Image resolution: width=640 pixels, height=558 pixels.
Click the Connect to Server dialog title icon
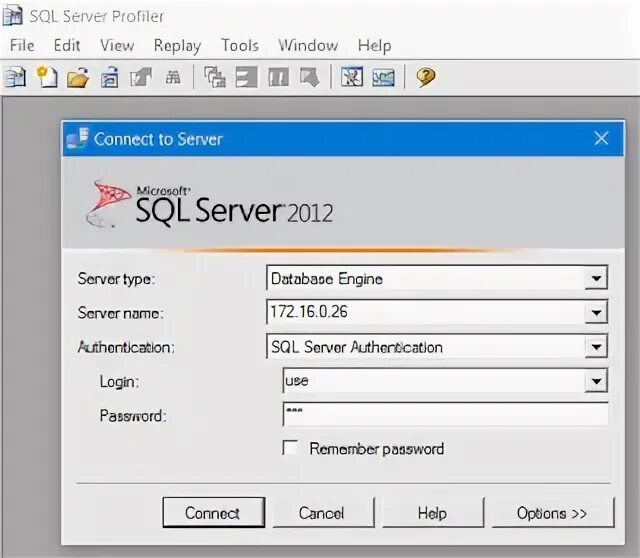[x=78, y=139]
